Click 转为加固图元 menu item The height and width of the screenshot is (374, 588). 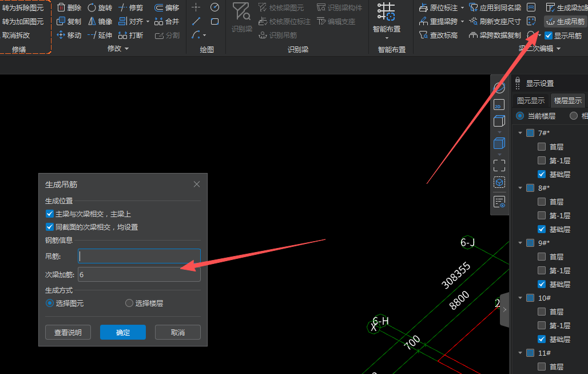tap(23, 21)
